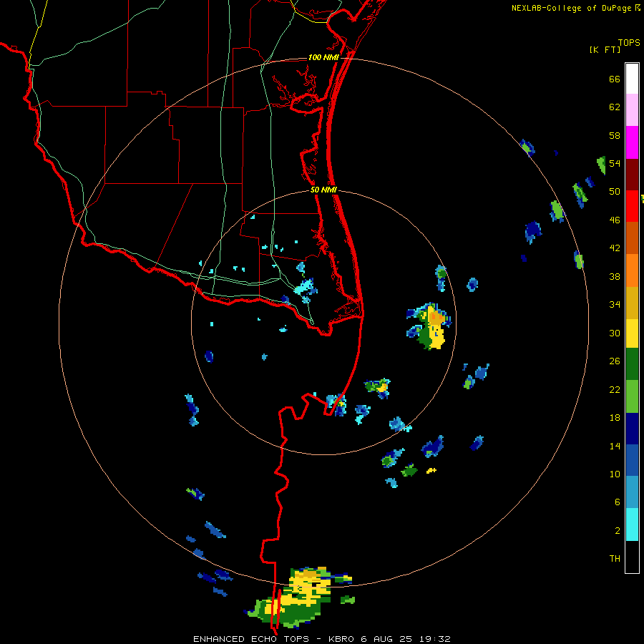This screenshot has height=644, width=644.
Task: Click legend value "54"
Action: click(x=615, y=163)
